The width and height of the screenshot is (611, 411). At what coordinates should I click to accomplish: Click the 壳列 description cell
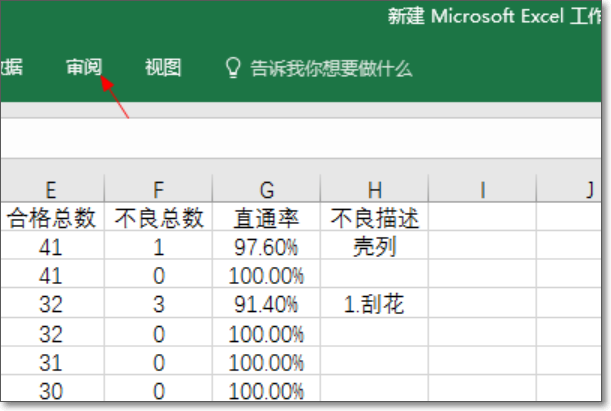tap(374, 247)
